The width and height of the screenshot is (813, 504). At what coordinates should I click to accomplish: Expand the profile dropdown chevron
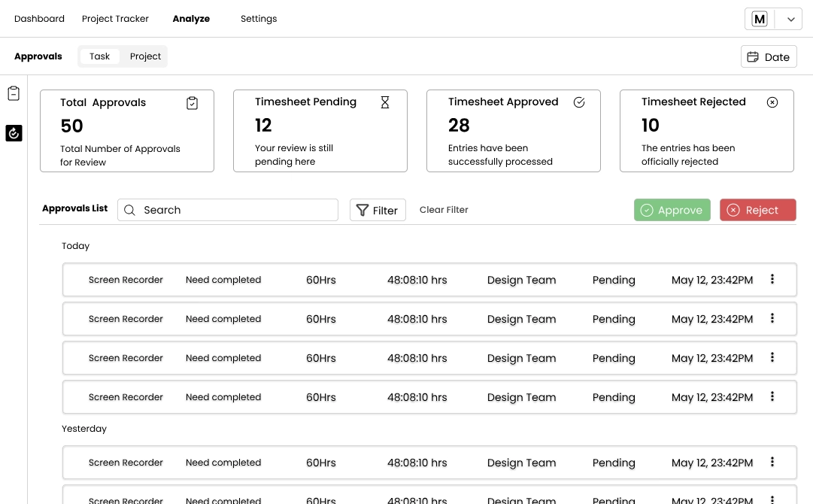point(790,20)
